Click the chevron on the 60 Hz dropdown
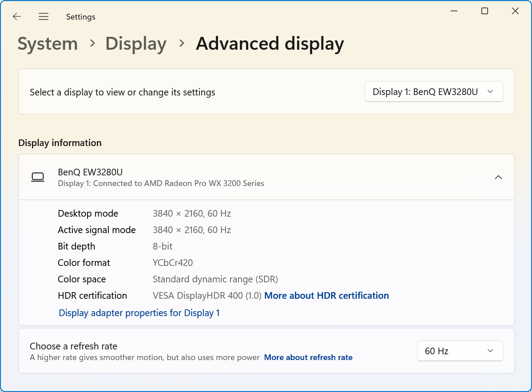 coord(490,351)
